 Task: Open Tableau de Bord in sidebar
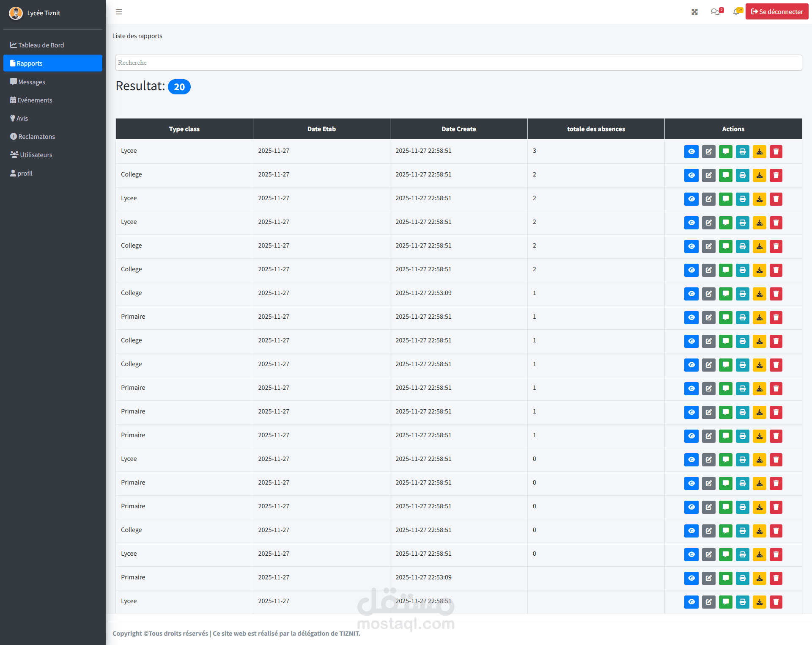[41, 45]
